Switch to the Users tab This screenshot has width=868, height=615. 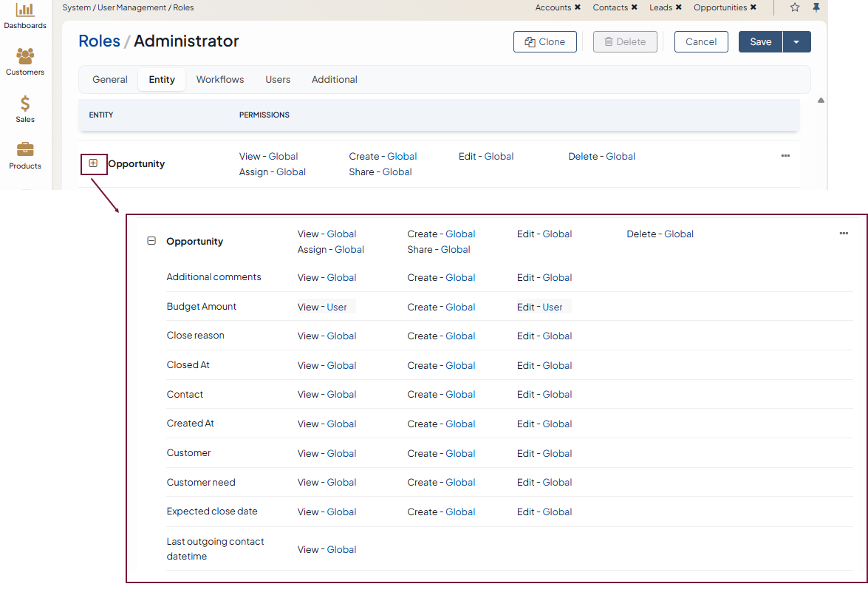(x=278, y=80)
